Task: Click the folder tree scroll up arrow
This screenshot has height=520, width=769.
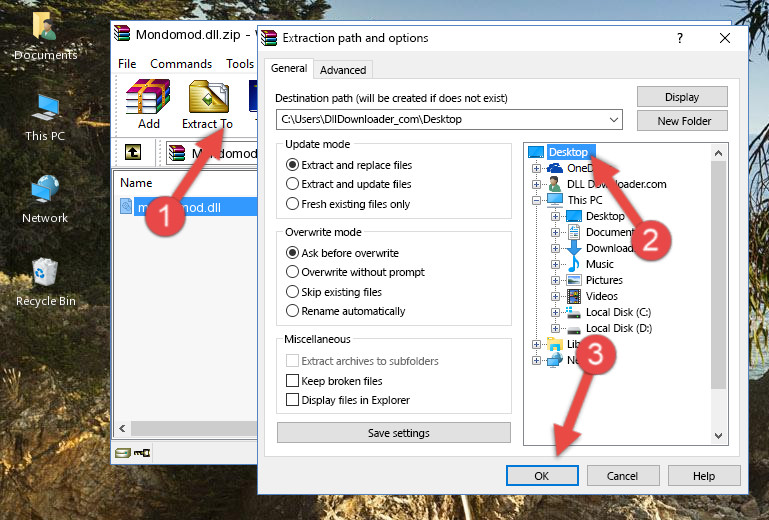Action: 718,153
